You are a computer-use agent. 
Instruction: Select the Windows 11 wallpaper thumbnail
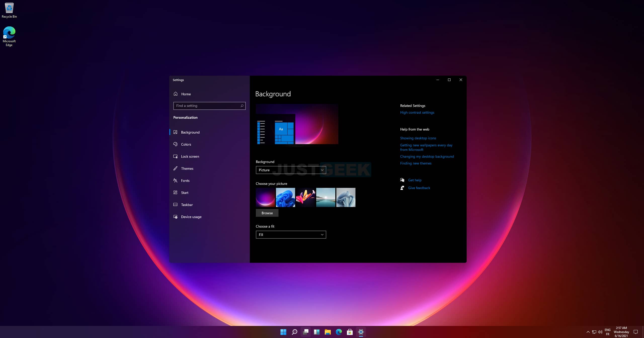tap(285, 197)
